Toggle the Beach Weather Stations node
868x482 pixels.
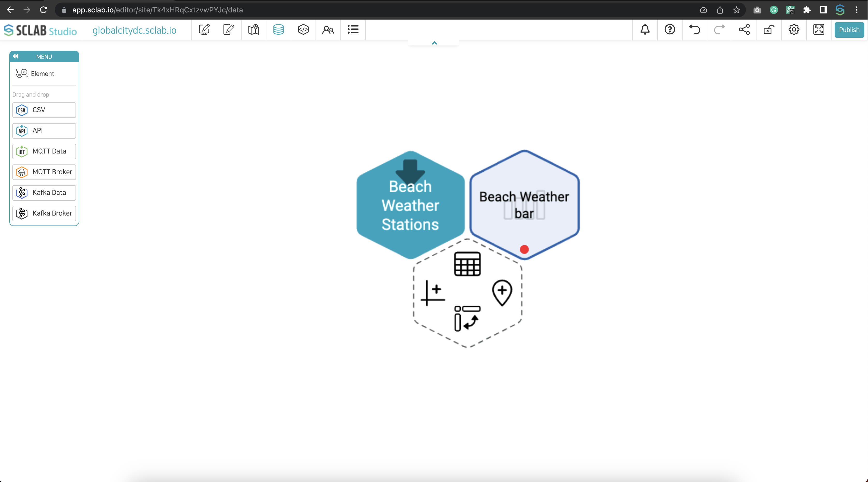(410, 205)
